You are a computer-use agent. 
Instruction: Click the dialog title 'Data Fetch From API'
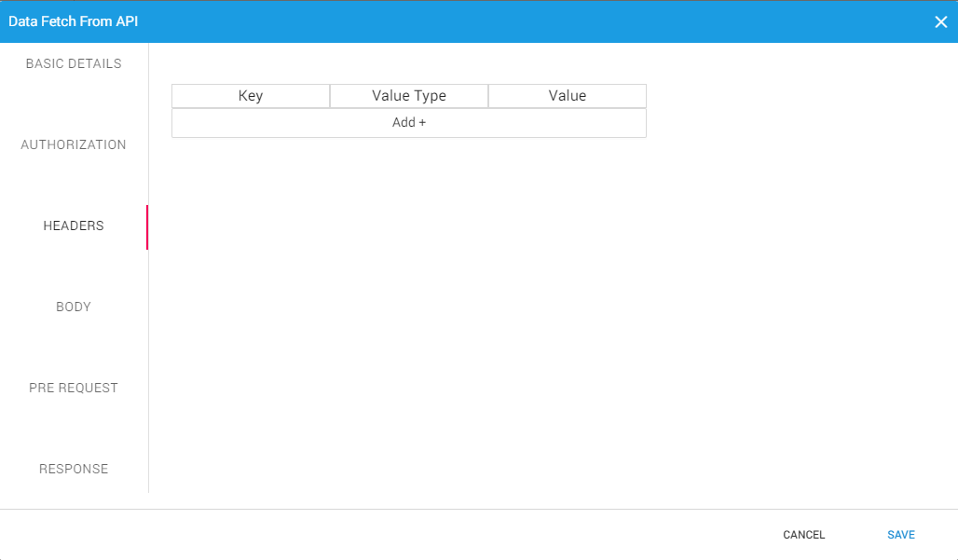(x=74, y=21)
